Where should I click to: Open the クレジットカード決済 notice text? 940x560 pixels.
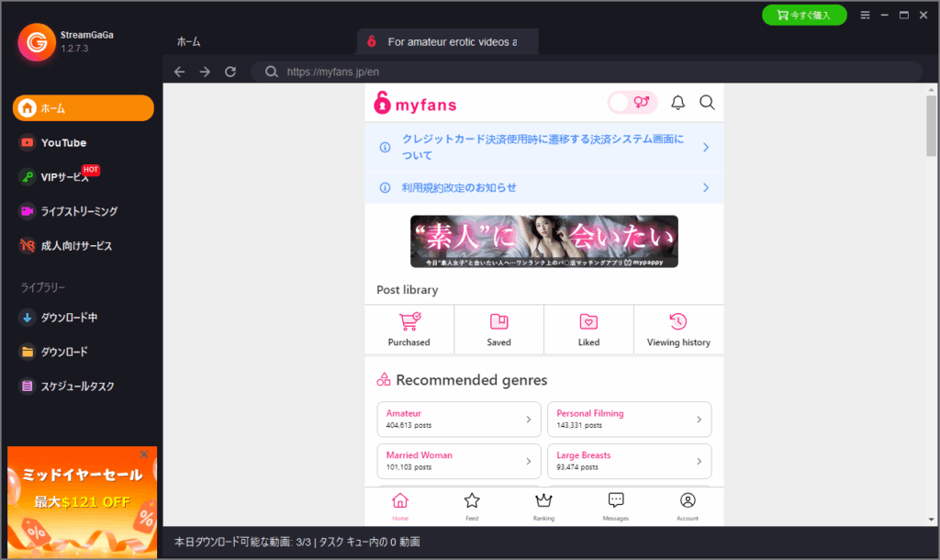point(543,147)
